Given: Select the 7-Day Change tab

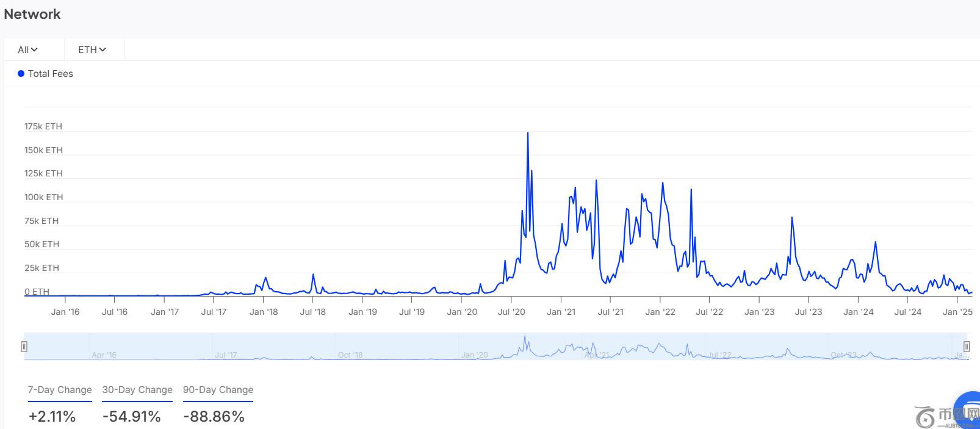Looking at the screenshot, I should (60, 390).
